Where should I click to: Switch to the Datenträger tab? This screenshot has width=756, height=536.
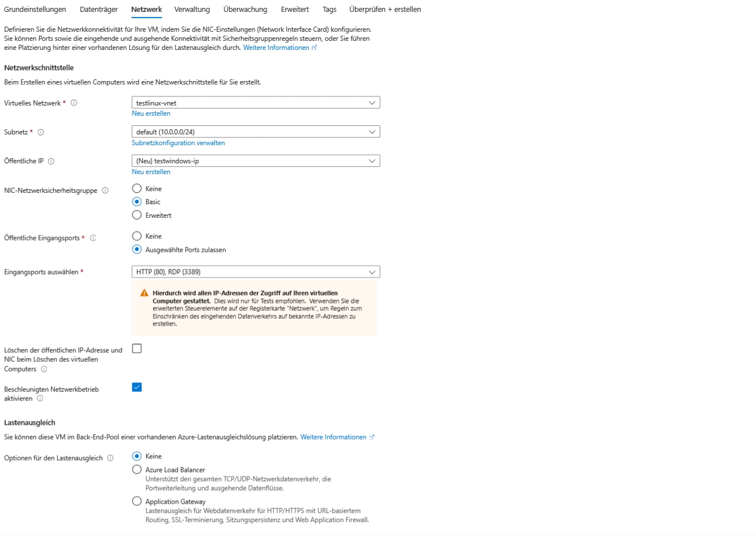tap(99, 10)
